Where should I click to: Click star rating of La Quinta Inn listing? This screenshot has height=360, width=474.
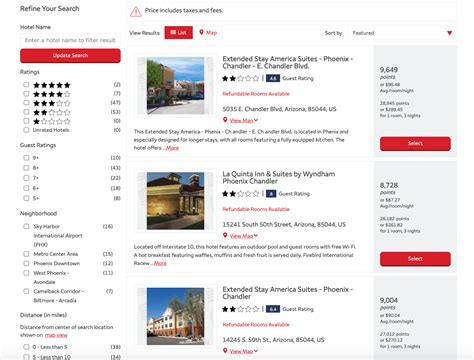[x=240, y=194]
